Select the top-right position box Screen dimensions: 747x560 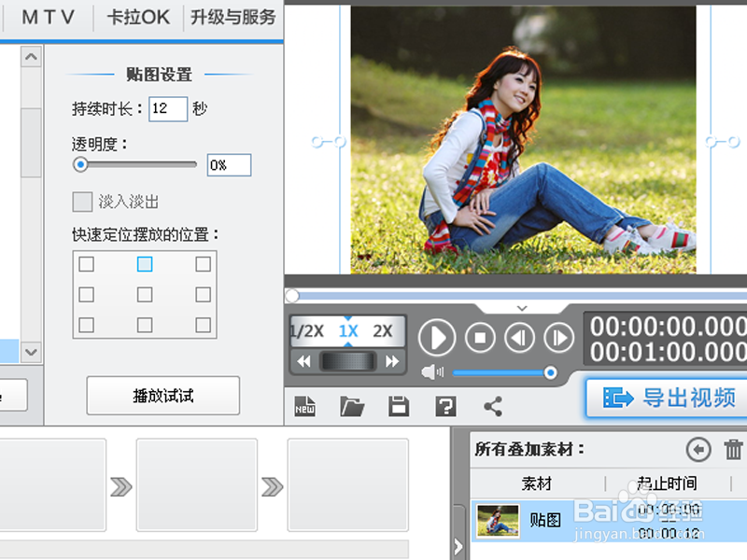point(204,264)
